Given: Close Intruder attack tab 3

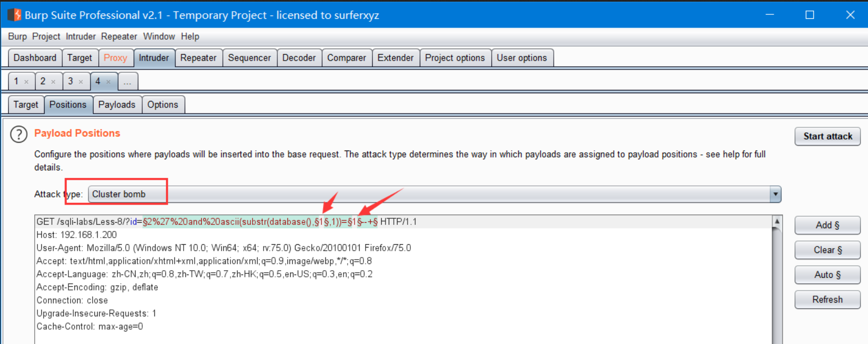Looking at the screenshot, I should (81, 82).
